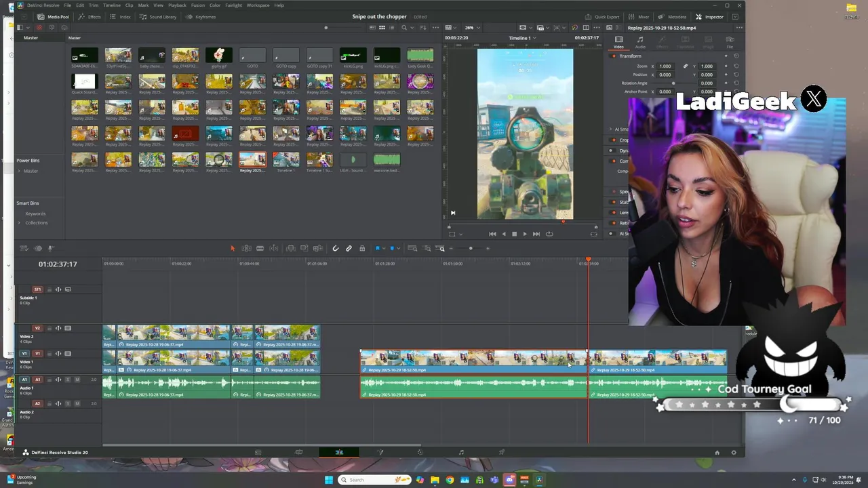Click the Quick Export button
868x488 pixels.
coord(602,17)
